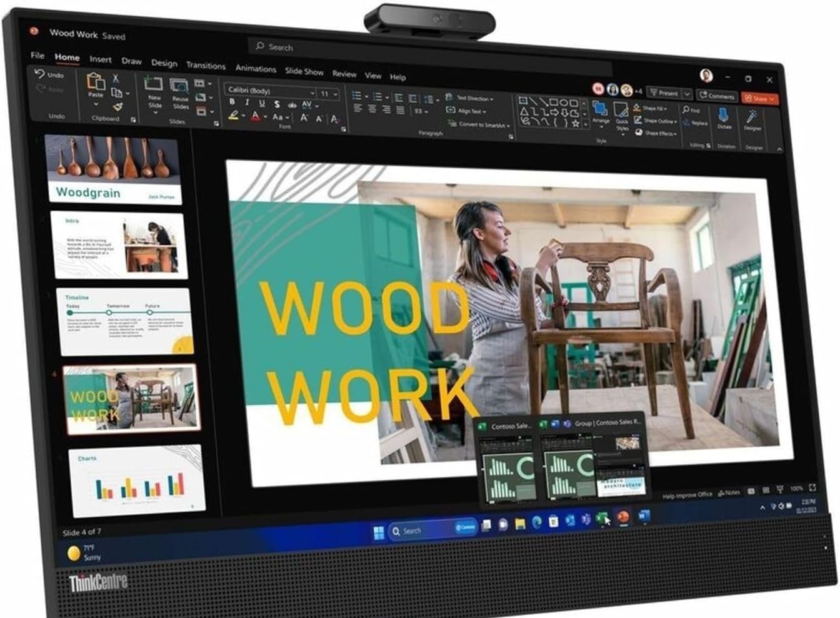The height and width of the screenshot is (618, 840).
Task: Click Word icon in Windows taskbar
Action: click(644, 516)
